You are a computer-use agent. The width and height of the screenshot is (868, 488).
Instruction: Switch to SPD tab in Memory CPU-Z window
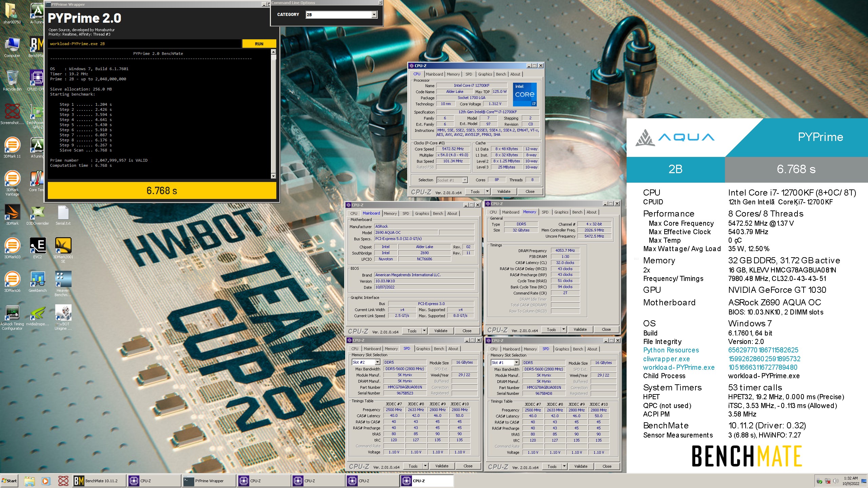coord(545,212)
